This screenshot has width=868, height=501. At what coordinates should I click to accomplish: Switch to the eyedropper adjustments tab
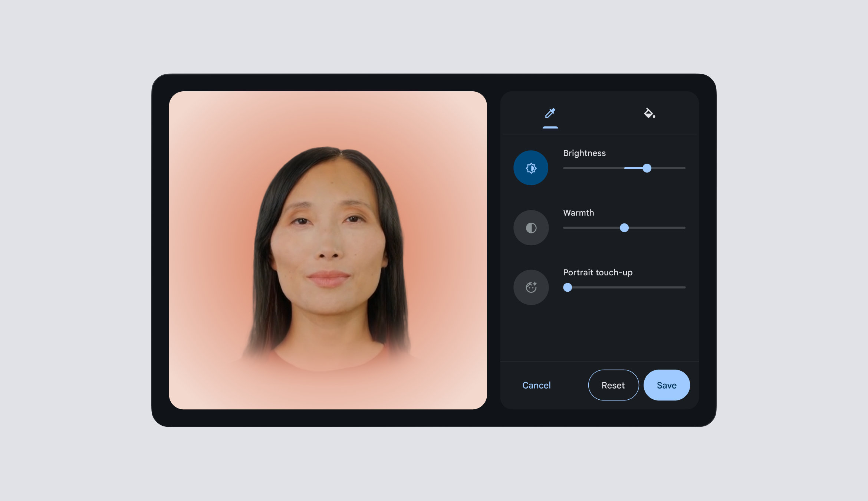550,112
